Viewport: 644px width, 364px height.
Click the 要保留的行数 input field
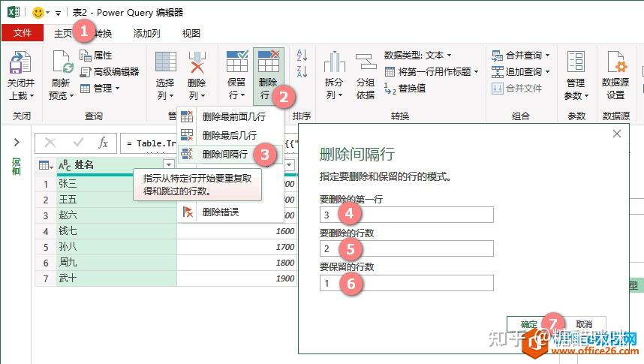point(407,283)
